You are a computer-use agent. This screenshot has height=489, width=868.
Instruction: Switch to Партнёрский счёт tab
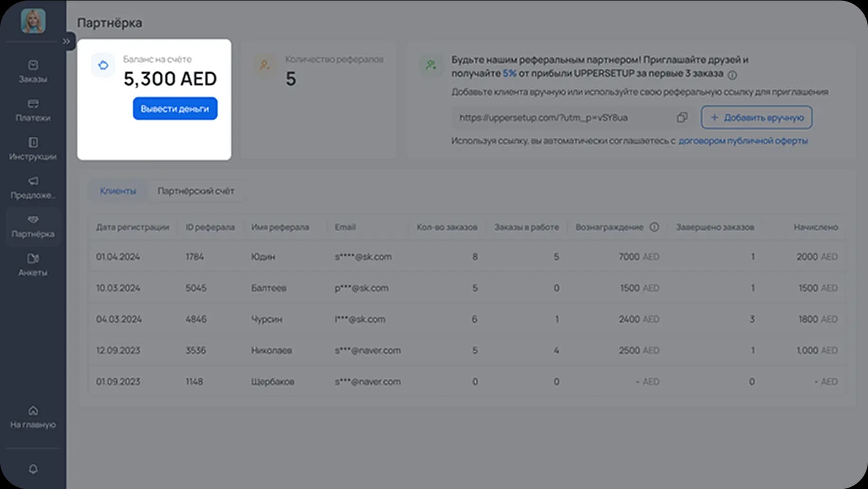195,191
